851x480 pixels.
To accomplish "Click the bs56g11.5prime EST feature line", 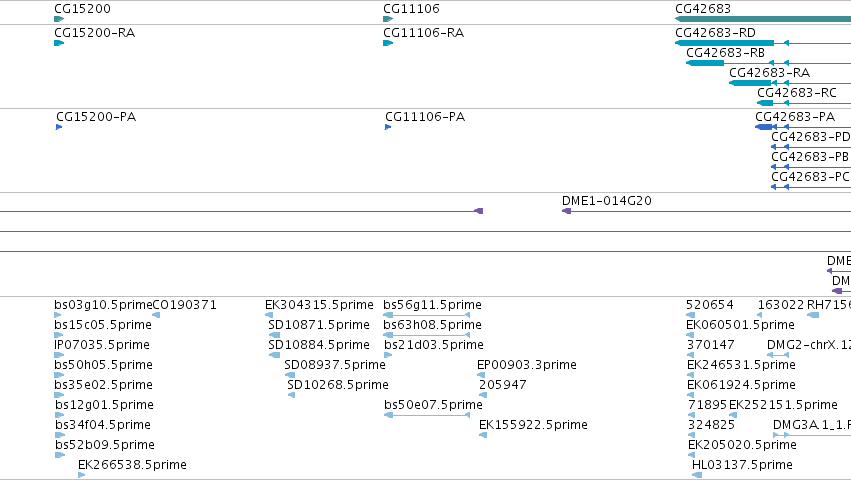I will click(427, 315).
